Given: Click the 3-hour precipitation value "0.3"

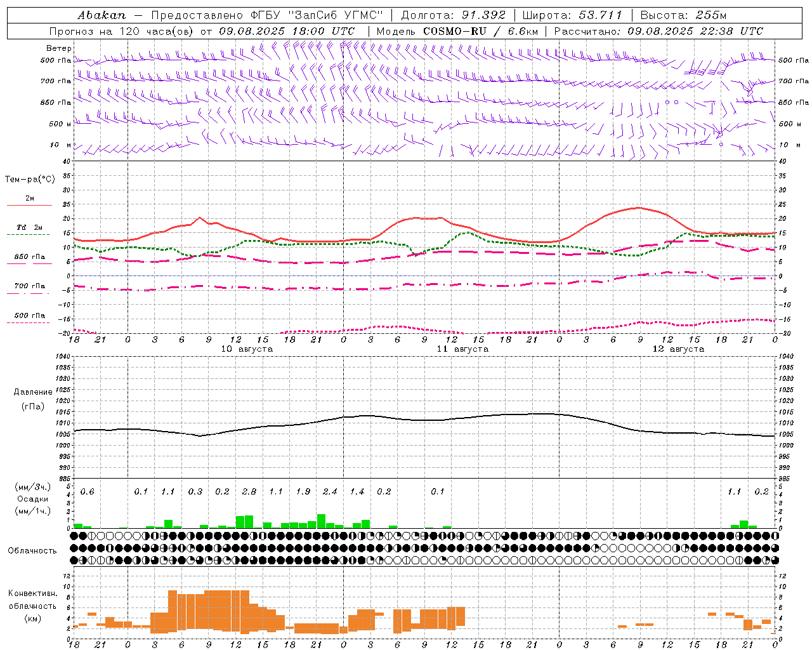Looking at the screenshot, I should [x=195, y=492].
